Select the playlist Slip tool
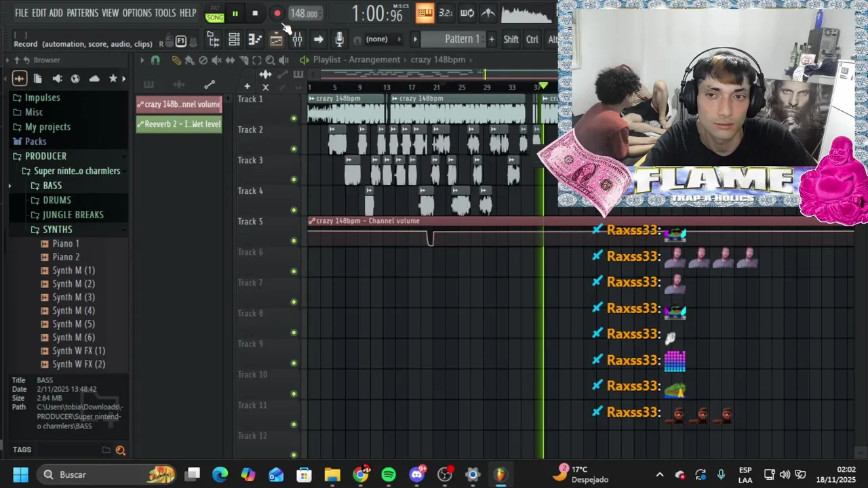Screen dimensions: 868x488 [x=230, y=60]
